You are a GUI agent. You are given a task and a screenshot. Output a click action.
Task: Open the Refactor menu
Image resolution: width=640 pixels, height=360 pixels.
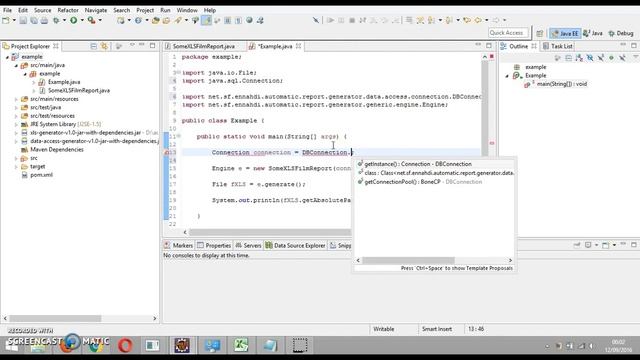(68, 10)
